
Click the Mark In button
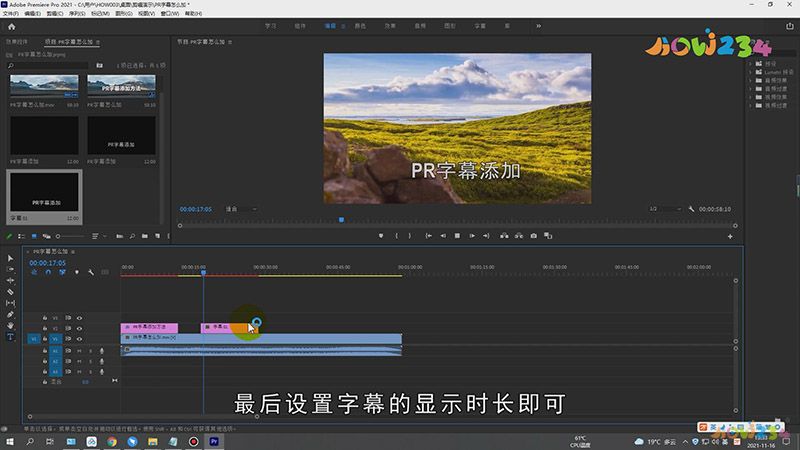(396, 236)
